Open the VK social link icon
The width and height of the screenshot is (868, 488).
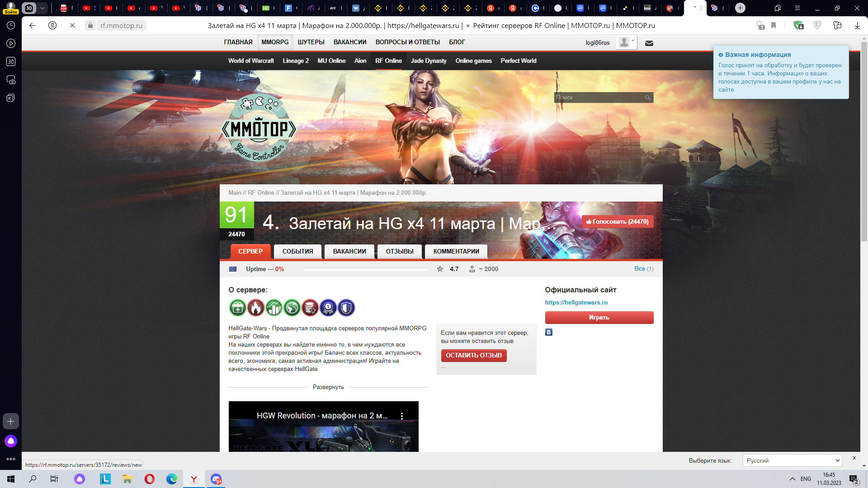point(549,332)
